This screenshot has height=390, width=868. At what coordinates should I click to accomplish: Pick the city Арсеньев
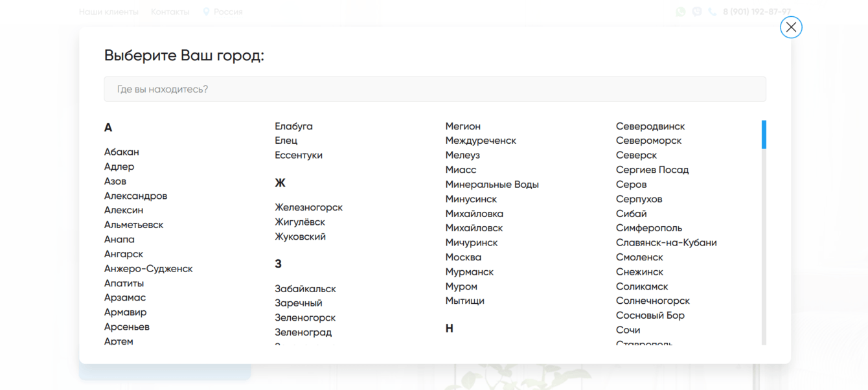click(x=127, y=327)
